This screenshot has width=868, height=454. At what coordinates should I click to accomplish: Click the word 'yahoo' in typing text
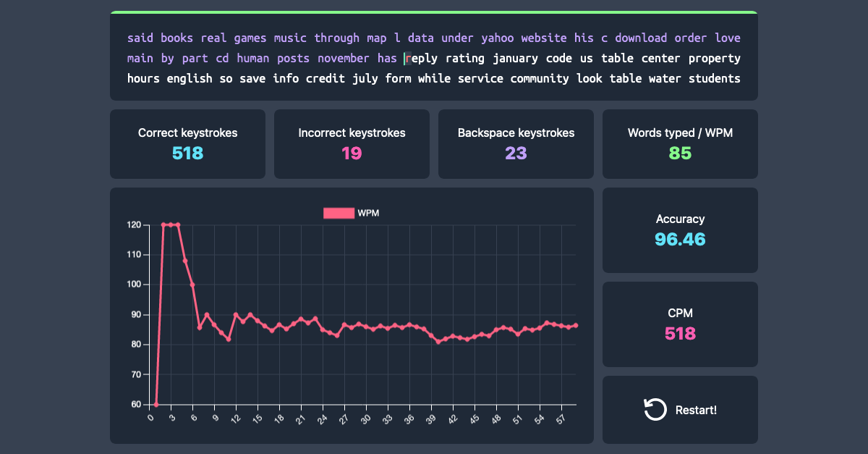coord(497,38)
